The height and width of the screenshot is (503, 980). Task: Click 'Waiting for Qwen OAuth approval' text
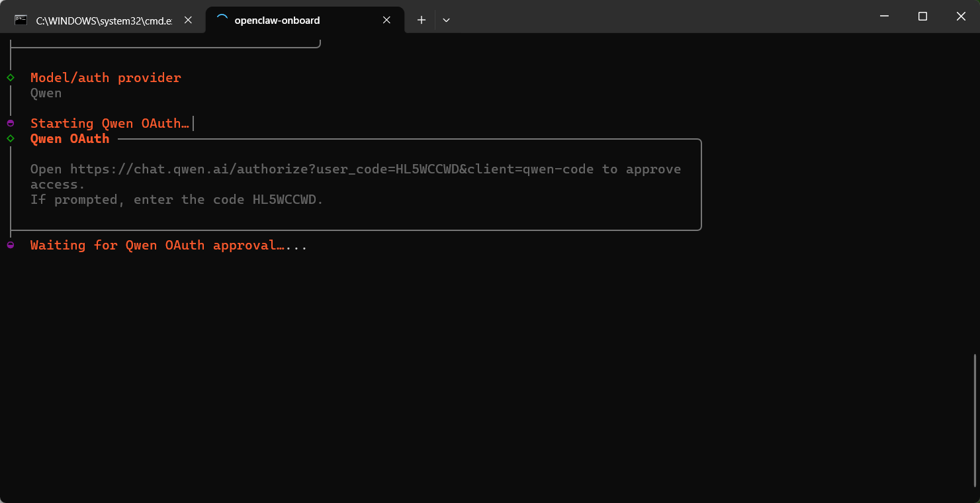coord(157,246)
